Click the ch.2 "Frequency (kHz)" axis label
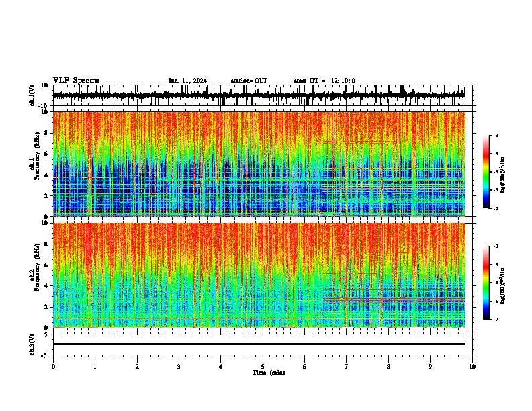The height and width of the screenshot is (411, 532). (37, 269)
